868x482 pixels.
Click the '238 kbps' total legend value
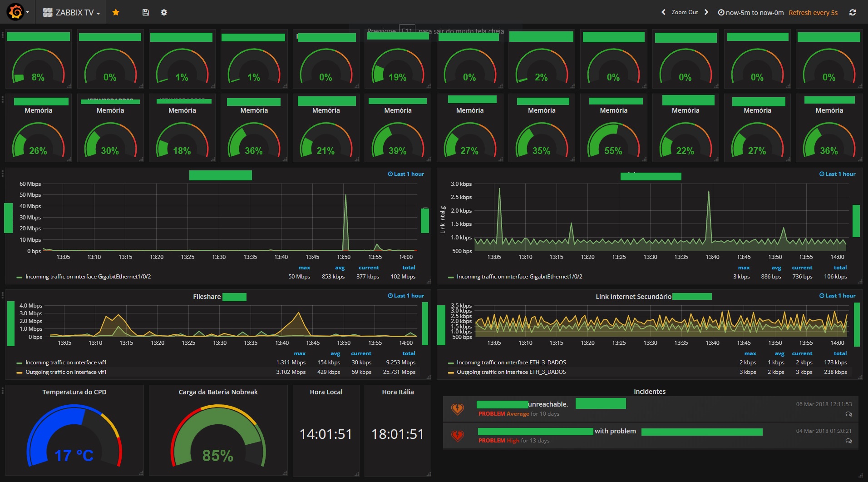(x=835, y=372)
